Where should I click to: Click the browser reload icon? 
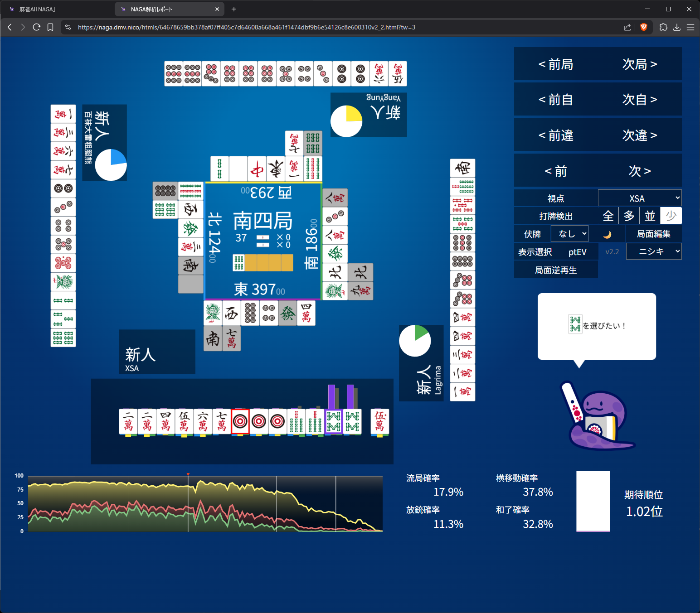(x=37, y=27)
